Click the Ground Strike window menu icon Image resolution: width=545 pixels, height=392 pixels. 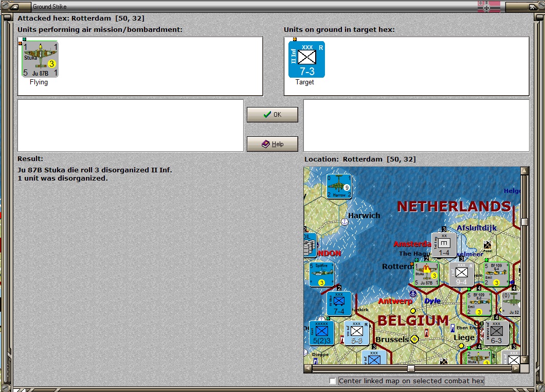(14, 6)
